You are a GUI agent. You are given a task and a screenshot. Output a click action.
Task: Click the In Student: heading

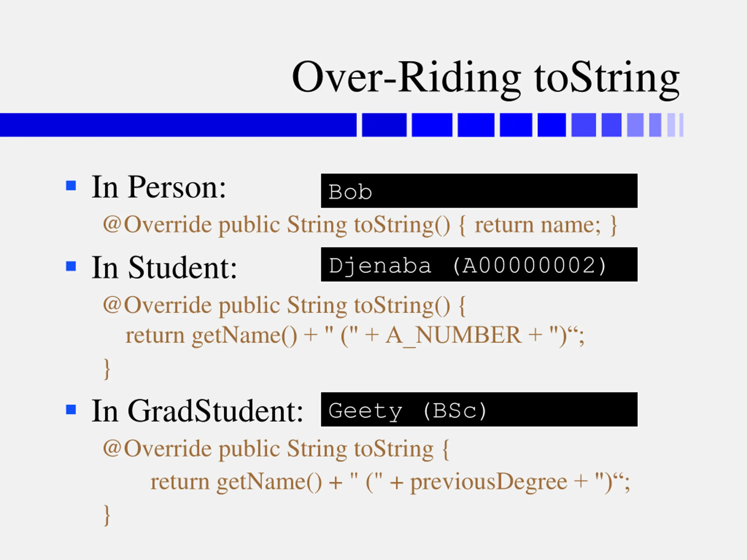pyautogui.click(x=165, y=267)
